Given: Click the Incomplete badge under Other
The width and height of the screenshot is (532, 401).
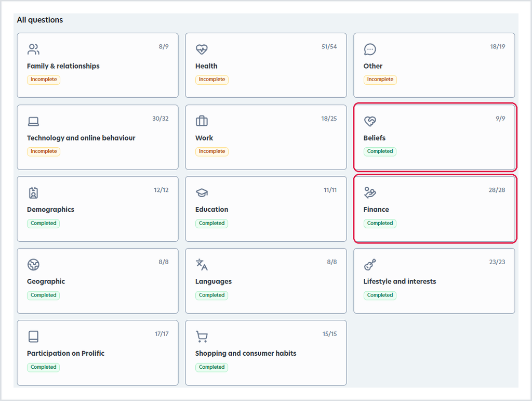Looking at the screenshot, I should [380, 80].
